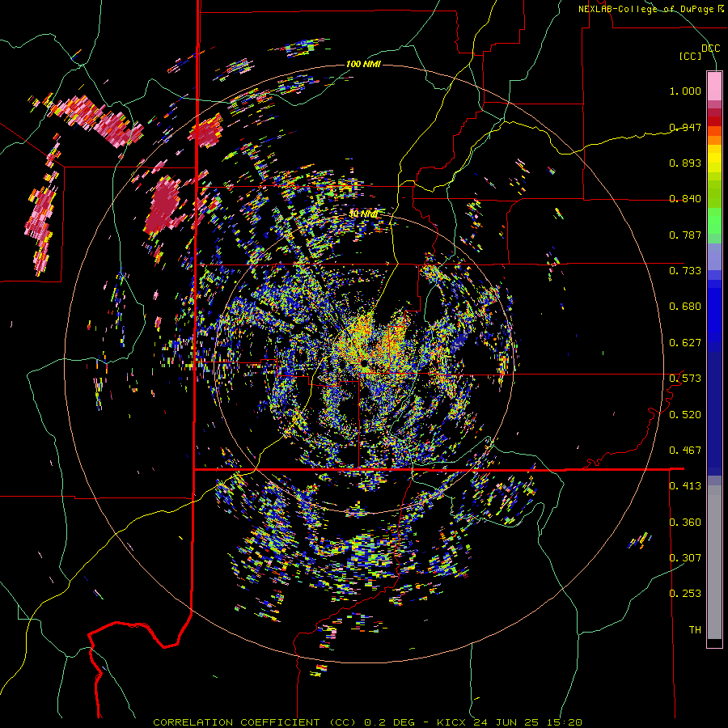The height and width of the screenshot is (728, 728).
Task: Click the NEXLAB-College of DuPage credit text
Action: click(x=651, y=9)
